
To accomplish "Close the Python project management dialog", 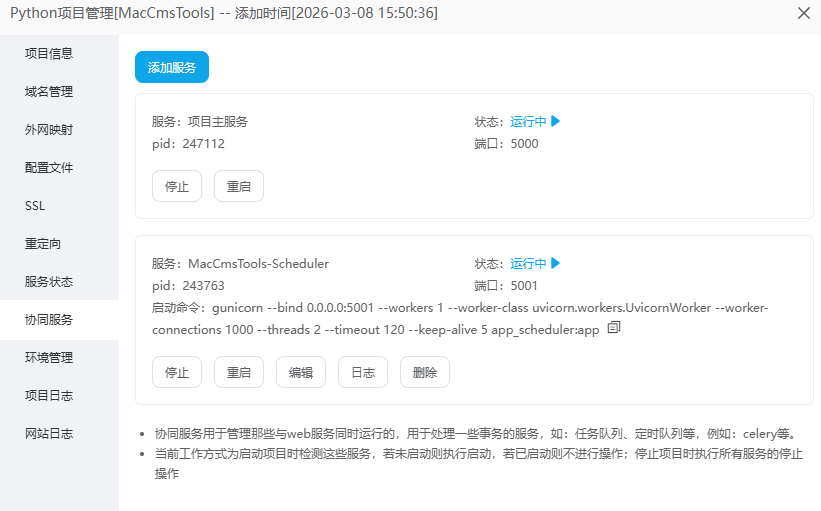I will (x=803, y=13).
